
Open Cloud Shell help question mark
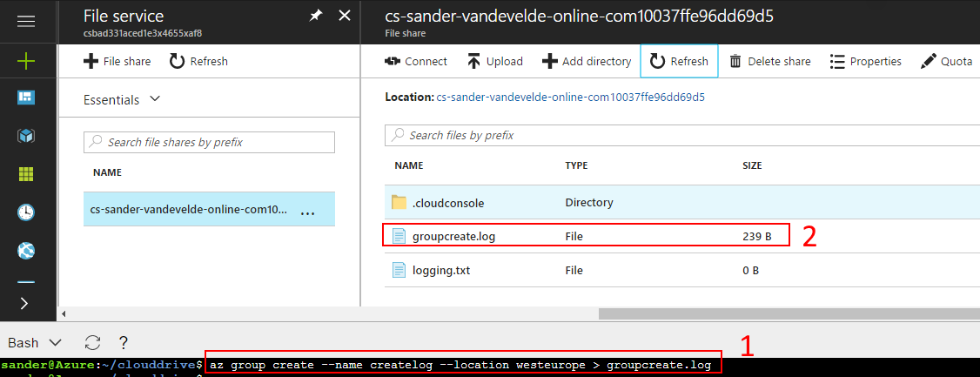point(124,342)
